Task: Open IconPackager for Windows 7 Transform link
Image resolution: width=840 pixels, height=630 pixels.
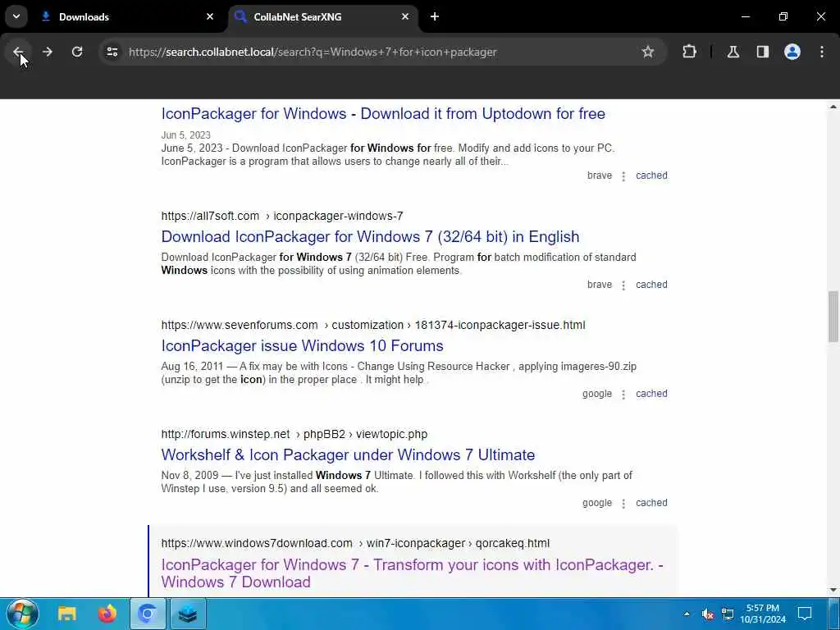Action: (x=412, y=573)
